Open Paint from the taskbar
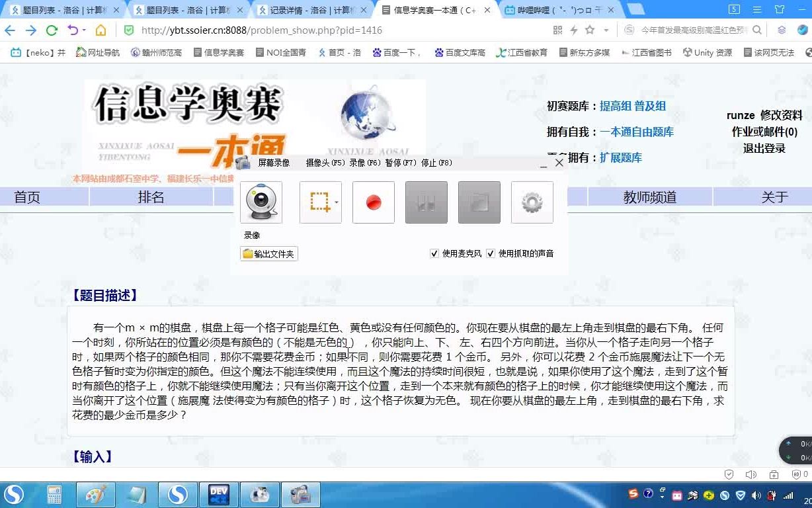The height and width of the screenshot is (508, 812). click(95, 494)
